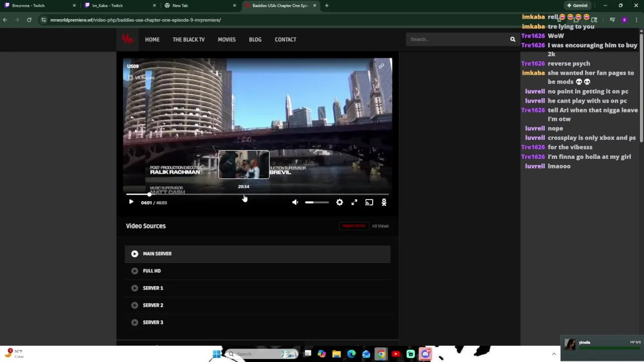Close the Baddies USA tab
The height and width of the screenshot is (362, 644).
(315, 6)
